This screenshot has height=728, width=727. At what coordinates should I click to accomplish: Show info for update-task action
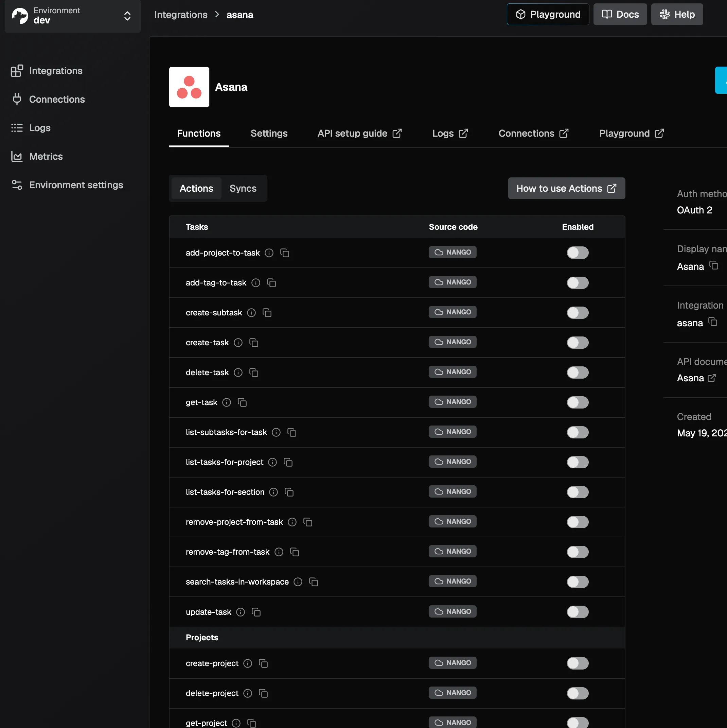click(x=240, y=612)
